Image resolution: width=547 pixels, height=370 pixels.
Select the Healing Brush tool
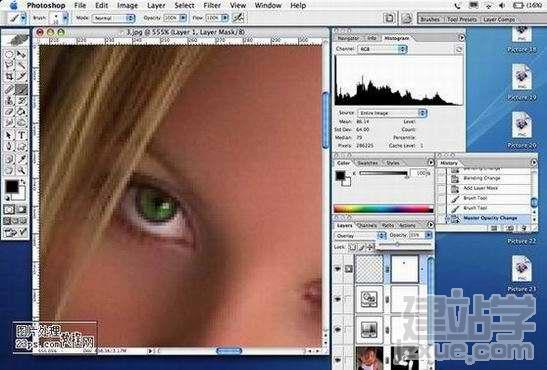9,89
